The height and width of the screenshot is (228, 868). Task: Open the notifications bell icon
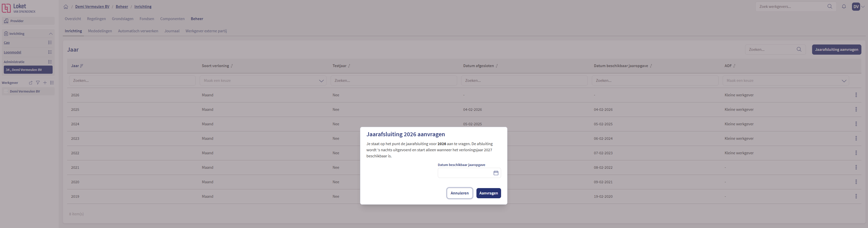pyautogui.click(x=844, y=6)
